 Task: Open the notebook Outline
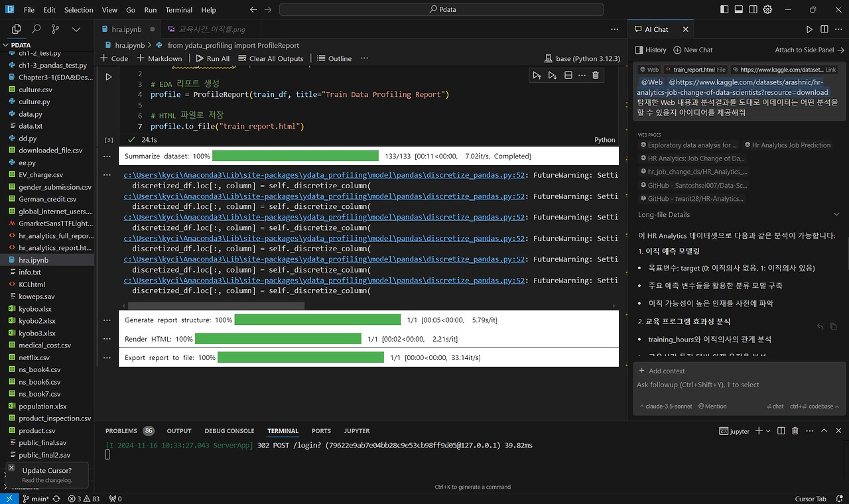coord(334,58)
